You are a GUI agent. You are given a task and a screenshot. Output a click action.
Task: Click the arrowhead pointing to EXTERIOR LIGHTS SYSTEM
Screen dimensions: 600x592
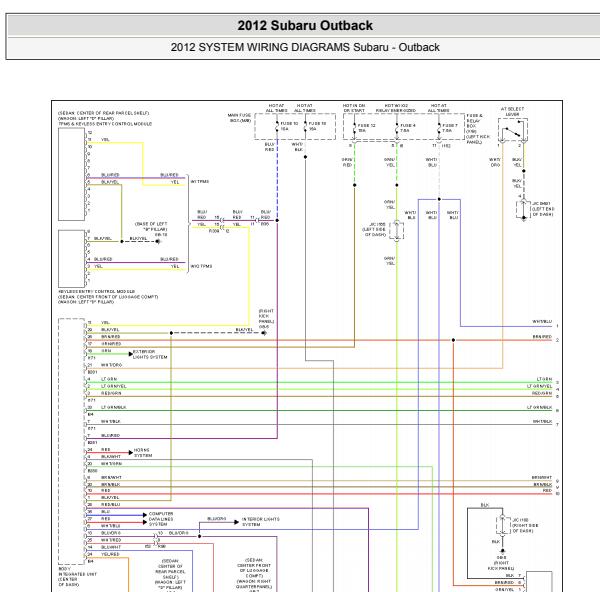[130, 354]
